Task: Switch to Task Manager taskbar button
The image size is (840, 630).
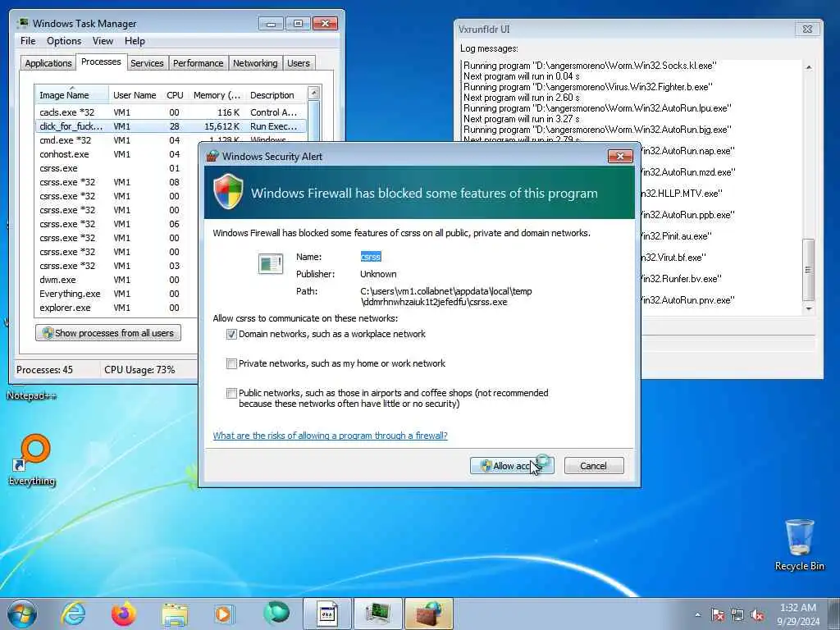Action: click(377, 614)
